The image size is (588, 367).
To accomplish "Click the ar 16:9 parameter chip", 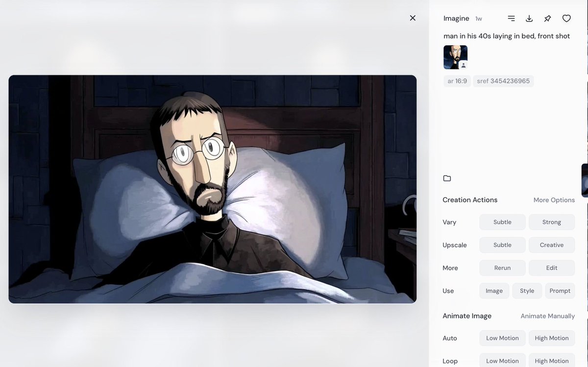I will coord(457,81).
